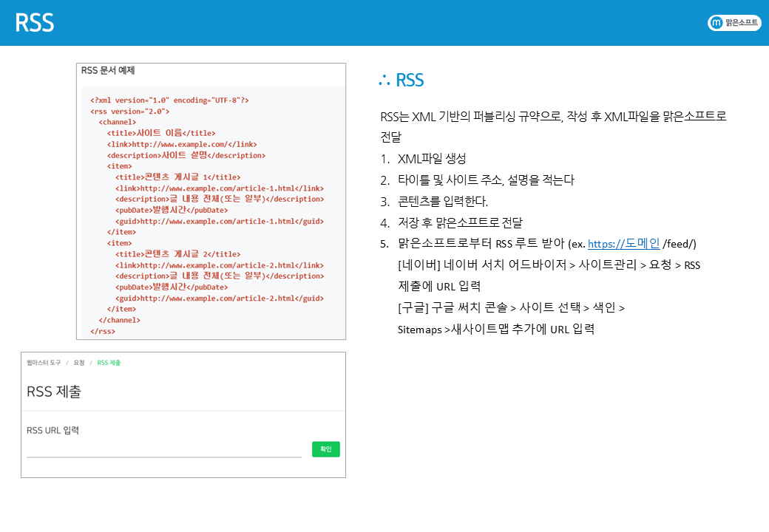Click the RSS 문서 예제 heading

pyautogui.click(x=108, y=71)
